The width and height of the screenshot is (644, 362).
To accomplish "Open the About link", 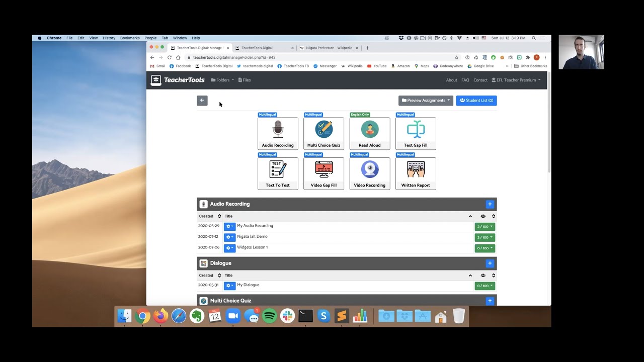I will coord(451,80).
